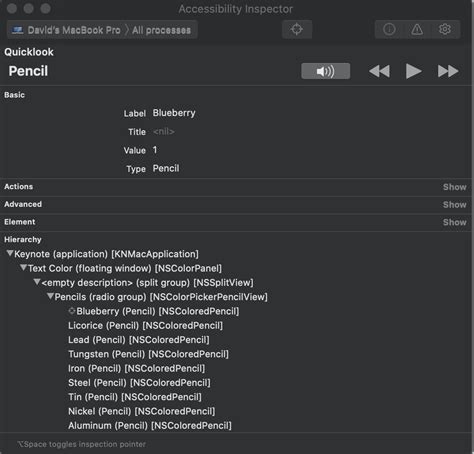Select the Licorice pencil in hierarchy

(145, 325)
